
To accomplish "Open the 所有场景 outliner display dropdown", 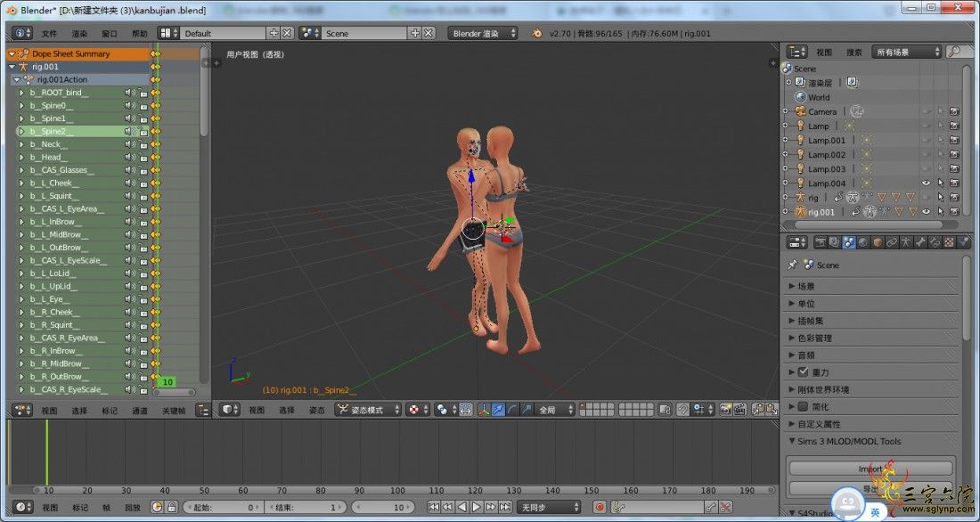I will pyautogui.click(x=906, y=52).
